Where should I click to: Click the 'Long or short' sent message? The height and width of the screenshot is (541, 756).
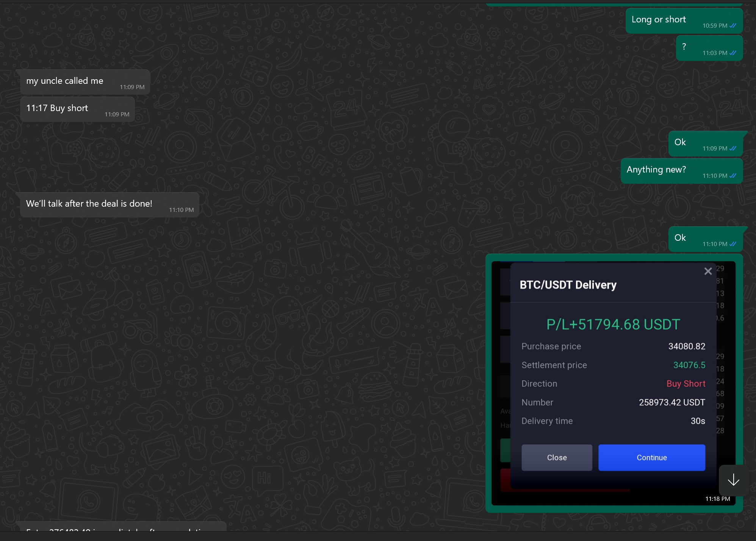click(659, 20)
